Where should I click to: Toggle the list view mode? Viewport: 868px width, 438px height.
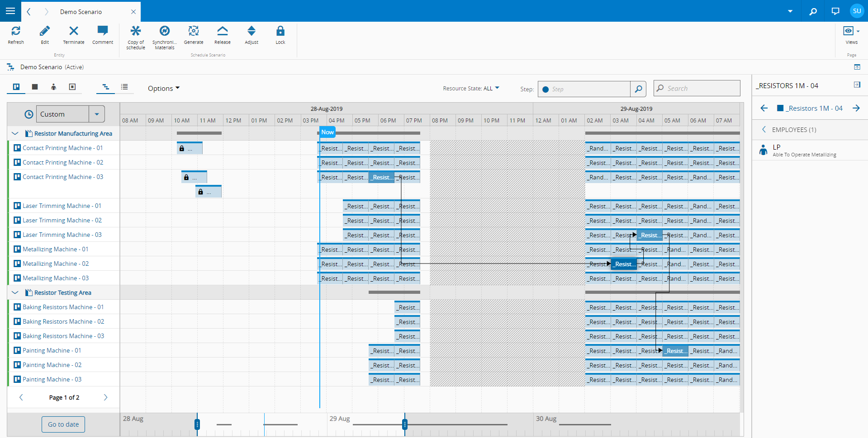pos(124,87)
